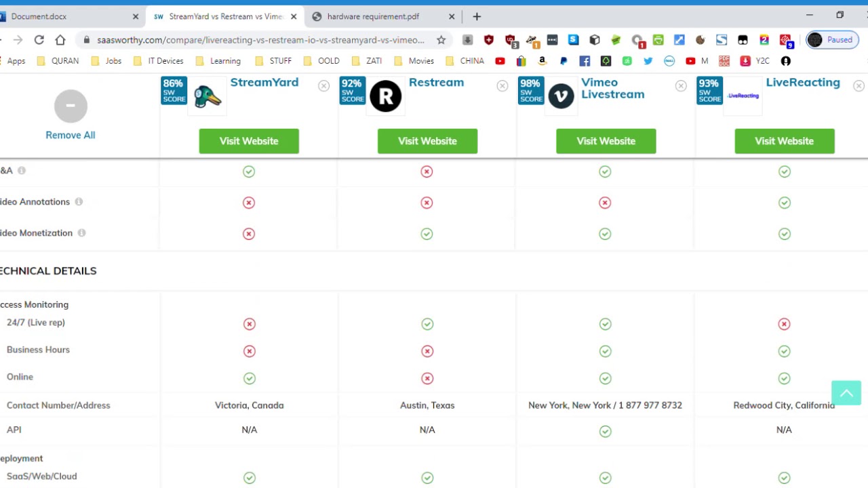Switch to hardware requirement.pdf tab

[x=383, y=16]
